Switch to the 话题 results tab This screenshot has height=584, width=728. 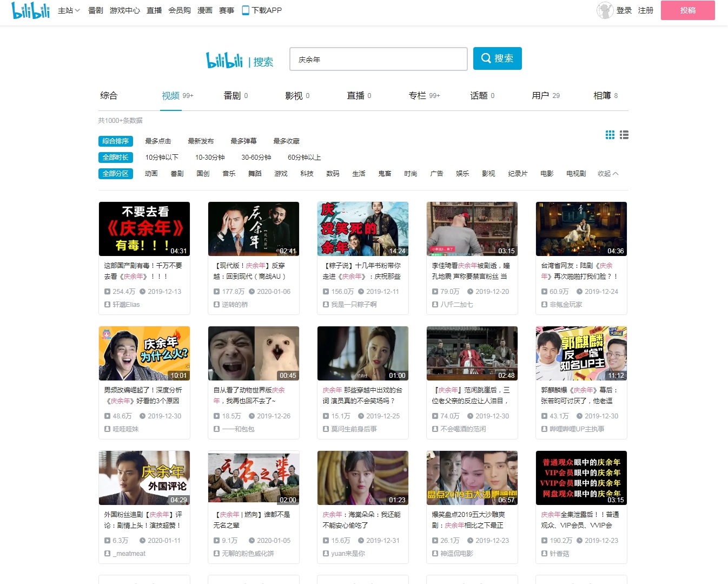(482, 96)
